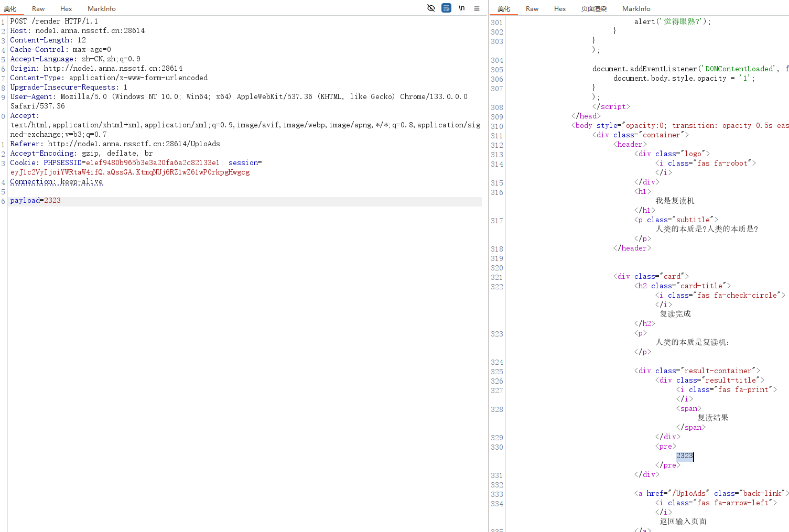This screenshot has height=532, width=789.
Task: Open response MarkInfo tab
Action: tap(636, 8)
